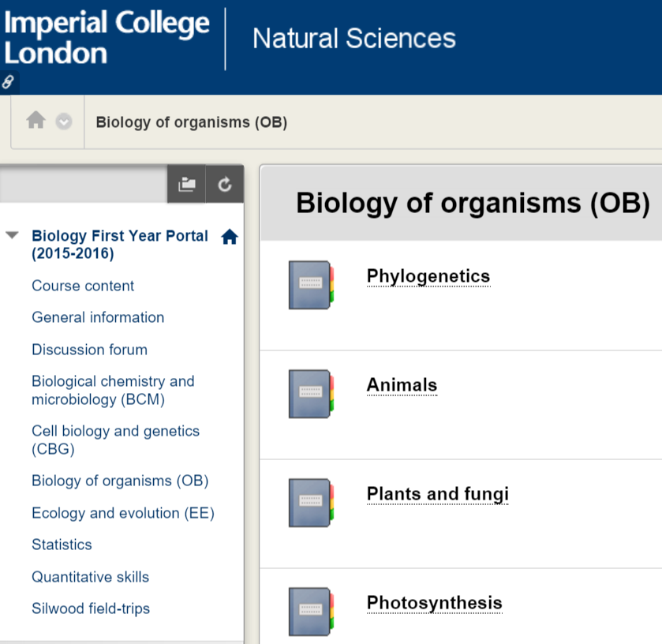Click the chain link icon below the logo
The width and height of the screenshot is (662, 644).
point(9,81)
